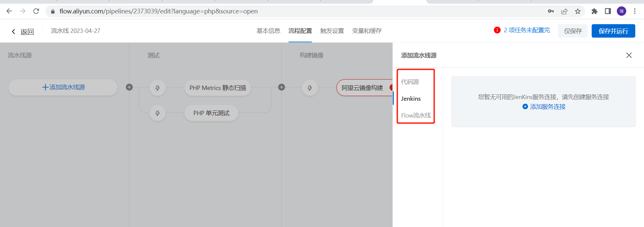This screenshot has width=644, height=227.
Task: Open the 2 项任务未配置完 link
Action: point(527,30)
